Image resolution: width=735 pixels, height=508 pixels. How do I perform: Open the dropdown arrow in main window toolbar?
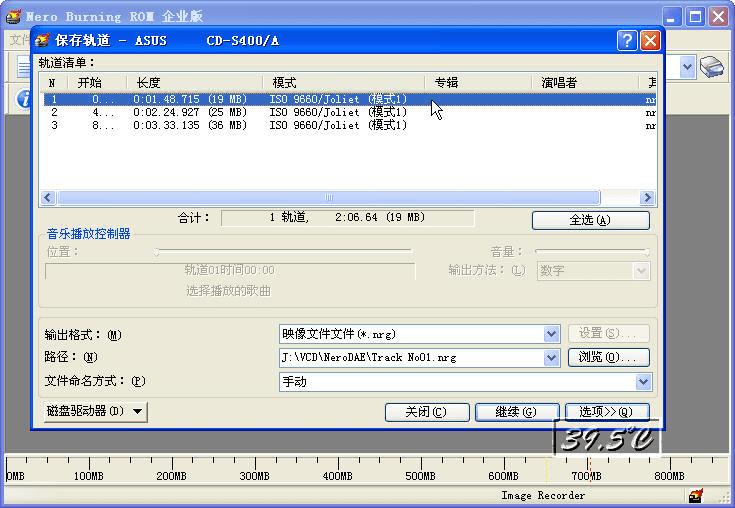(687, 67)
